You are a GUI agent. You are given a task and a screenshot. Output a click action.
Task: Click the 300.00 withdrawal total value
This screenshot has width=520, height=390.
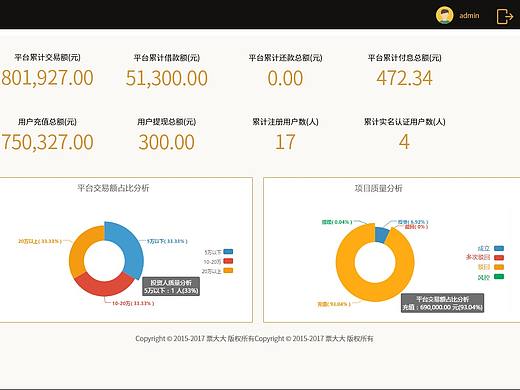click(x=167, y=142)
